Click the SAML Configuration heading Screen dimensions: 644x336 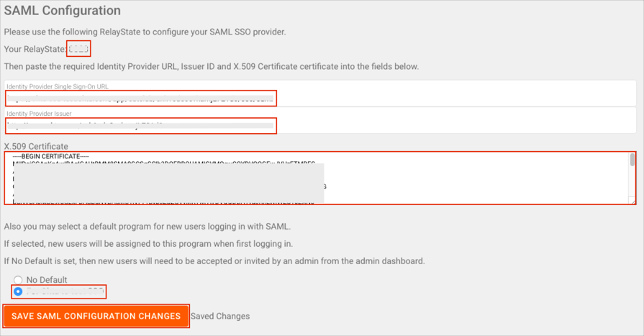63,11
